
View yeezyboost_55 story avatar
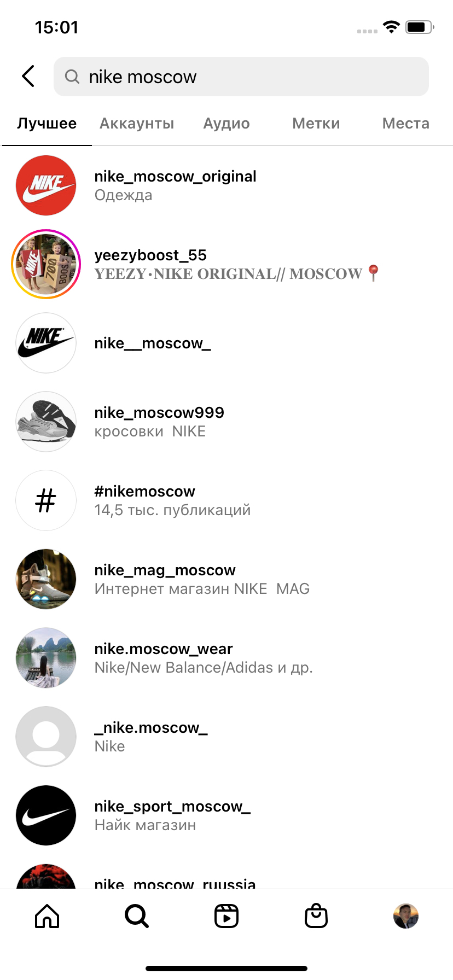[x=46, y=264]
